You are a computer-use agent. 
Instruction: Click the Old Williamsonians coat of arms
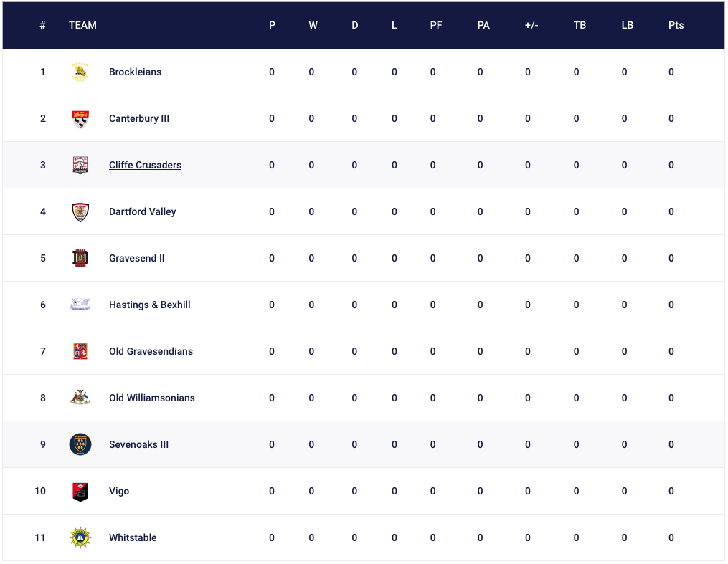pyautogui.click(x=80, y=398)
